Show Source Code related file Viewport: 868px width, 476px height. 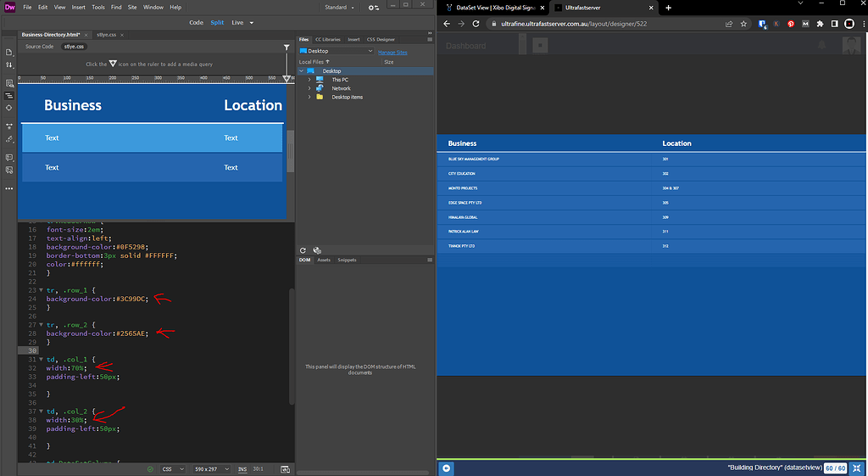tap(39, 47)
